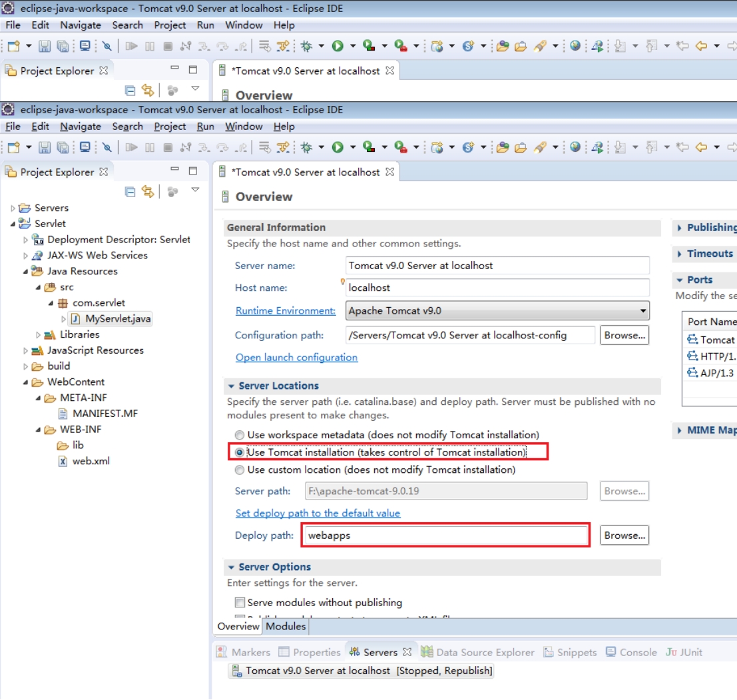This screenshot has width=737, height=700.
Task: Click the yellow Back arrow in front Eclipse window
Action: (x=701, y=148)
